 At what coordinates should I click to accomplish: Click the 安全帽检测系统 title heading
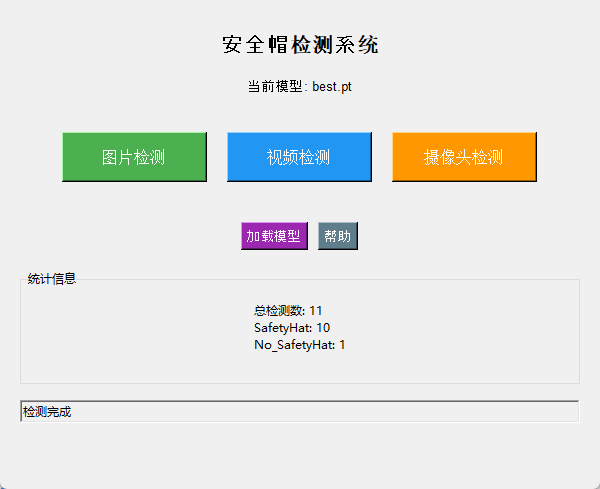[300, 45]
